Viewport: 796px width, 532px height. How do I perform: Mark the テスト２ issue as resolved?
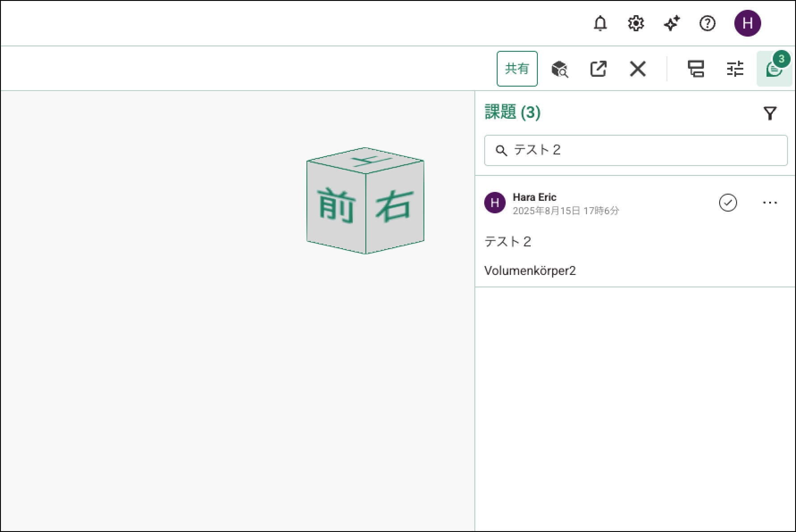click(x=728, y=203)
